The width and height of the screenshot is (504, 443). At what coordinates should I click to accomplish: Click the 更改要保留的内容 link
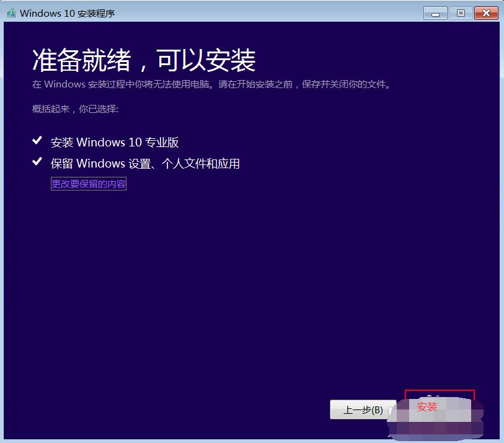click(x=89, y=184)
